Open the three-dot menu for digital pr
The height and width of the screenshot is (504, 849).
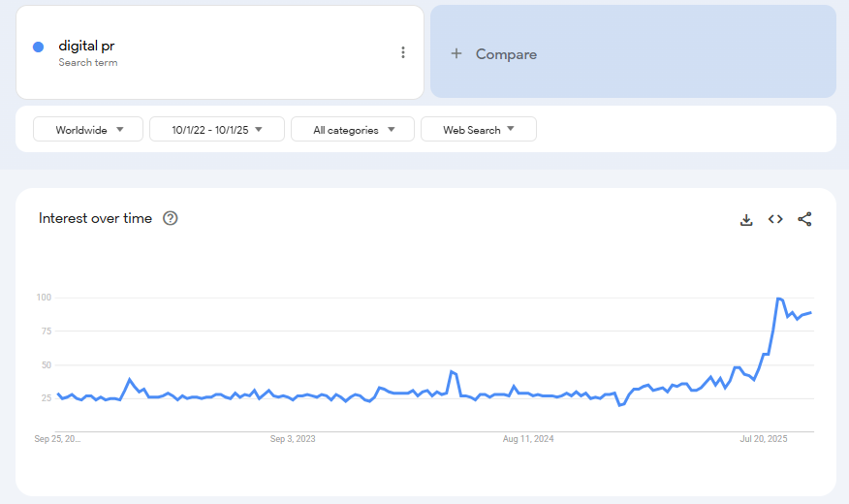pos(403,52)
